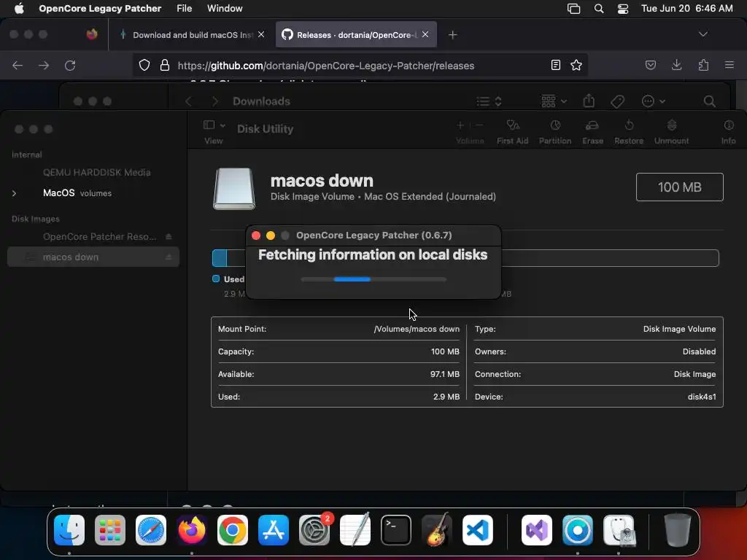Open the OpenCore Legacy Patcher app menu
747x560 pixels.
(100, 9)
